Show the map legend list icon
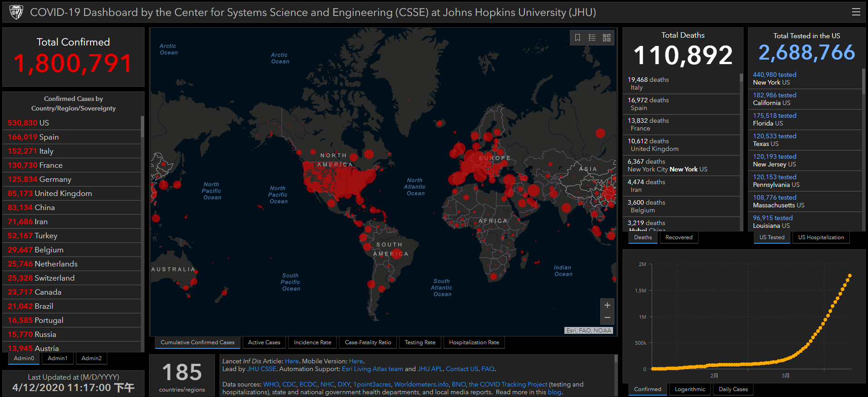Screen dimensions: 868x397 [592, 38]
